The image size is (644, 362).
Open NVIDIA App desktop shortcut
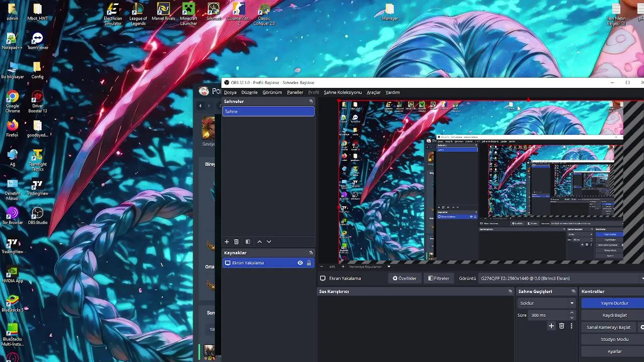click(12, 275)
